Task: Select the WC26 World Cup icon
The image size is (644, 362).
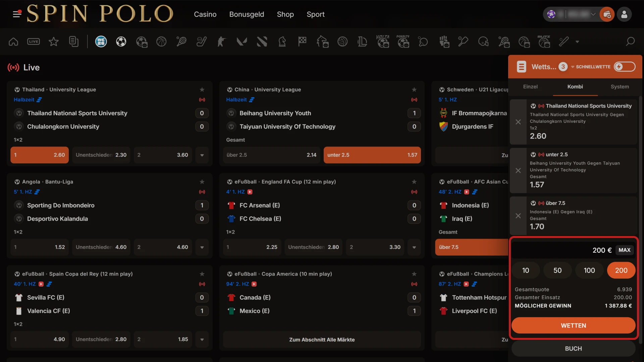Action: pos(101,42)
